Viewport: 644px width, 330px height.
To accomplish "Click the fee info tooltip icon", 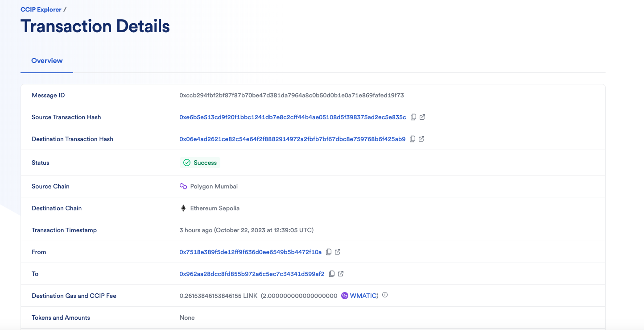I will tap(385, 295).
